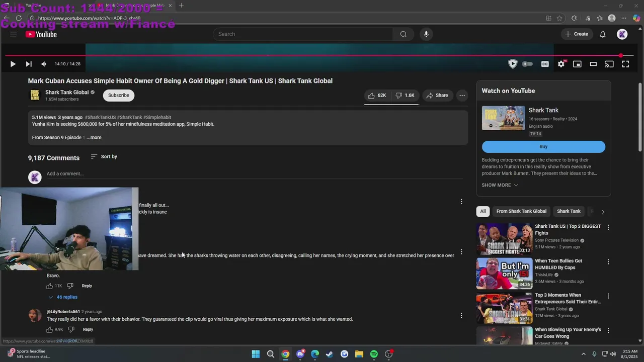Toggle the autoplay switch
This screenshot has width=644, height=362.
pos(527,64)
